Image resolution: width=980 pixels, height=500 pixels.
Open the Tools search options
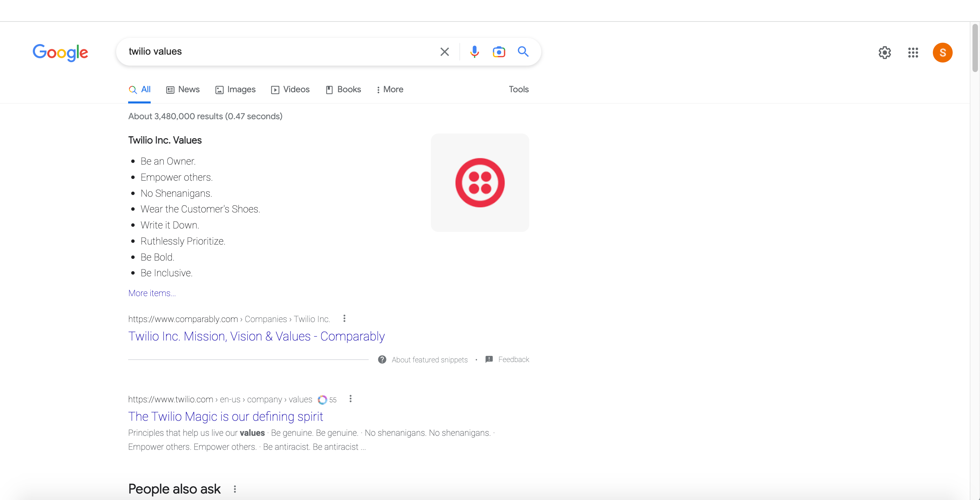pyautogui.click(x=519, y=89)
